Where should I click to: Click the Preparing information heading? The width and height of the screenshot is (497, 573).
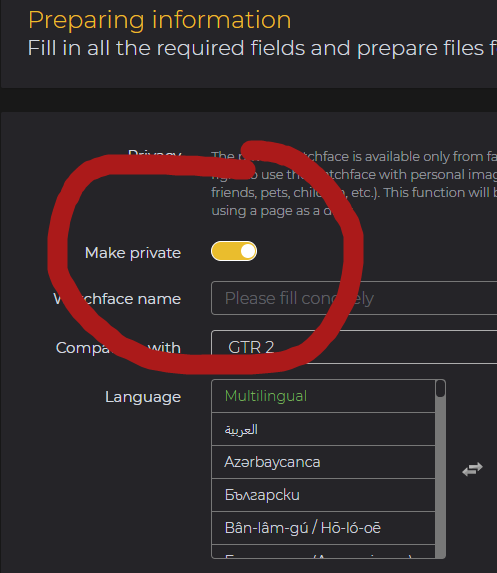[x=160, y=20]
